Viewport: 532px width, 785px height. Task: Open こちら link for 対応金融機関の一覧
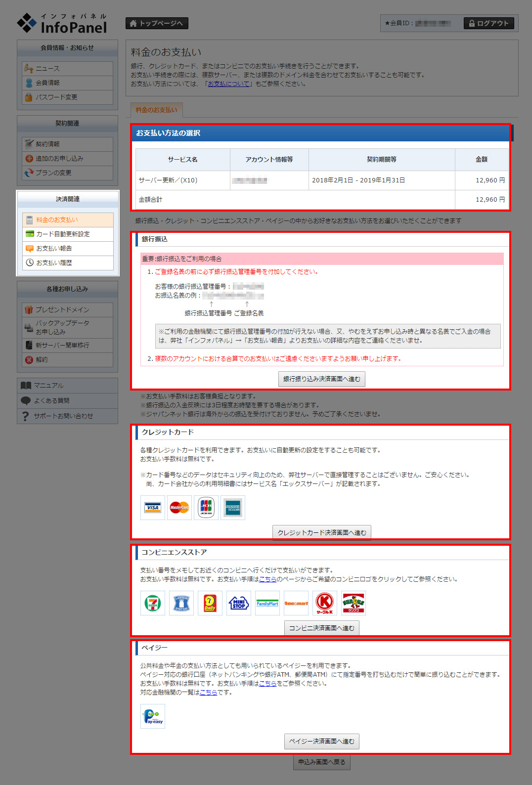click(208, 692)
